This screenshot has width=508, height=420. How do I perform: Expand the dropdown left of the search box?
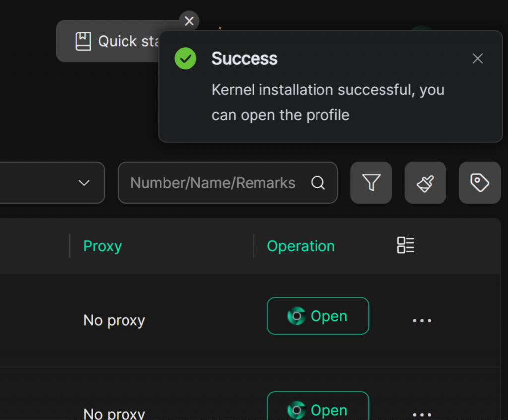[x=84, y=183]
